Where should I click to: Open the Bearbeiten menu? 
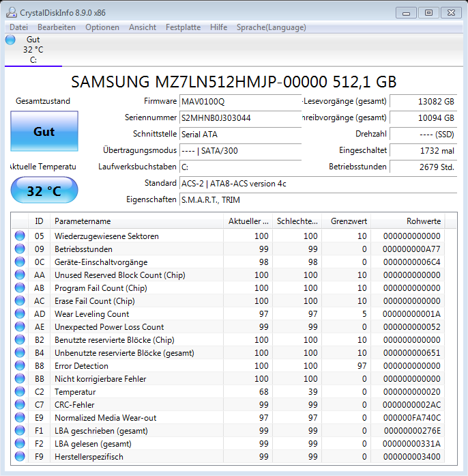point(57,27)
